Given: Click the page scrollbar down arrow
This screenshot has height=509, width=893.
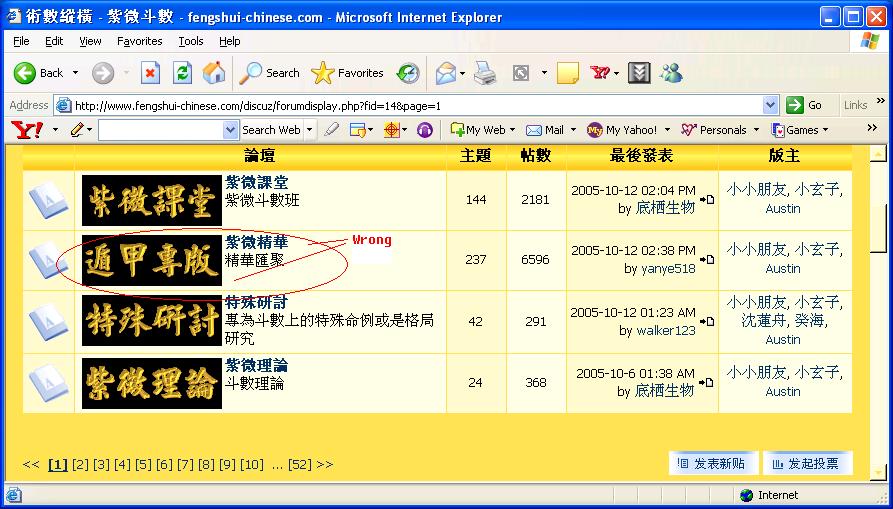Looking at the screenshot, I should tap(878, 473).
